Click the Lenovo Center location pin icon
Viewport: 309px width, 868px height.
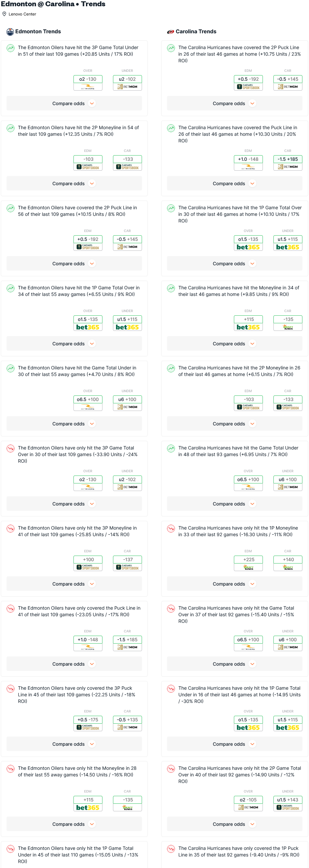pyautogui.click(x=4, y=14)
